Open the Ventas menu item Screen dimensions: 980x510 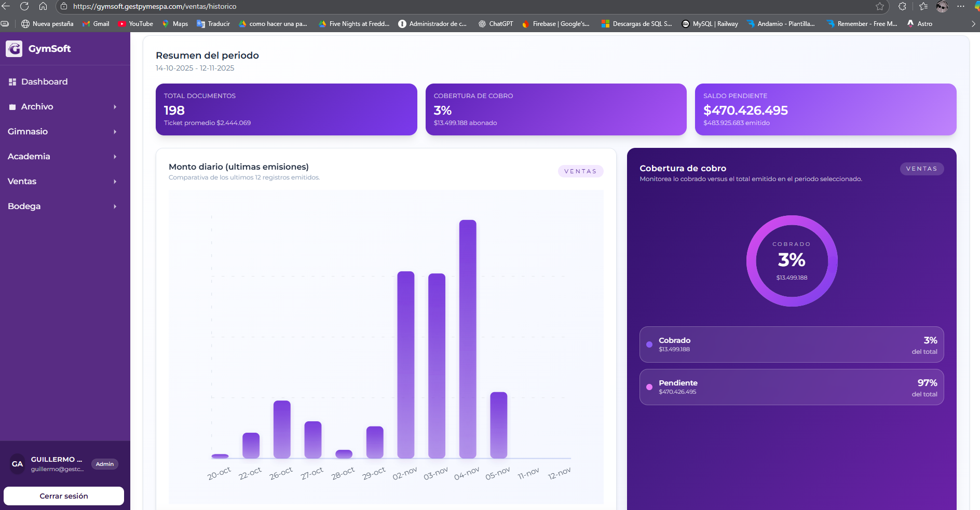(x=22, y=182)
